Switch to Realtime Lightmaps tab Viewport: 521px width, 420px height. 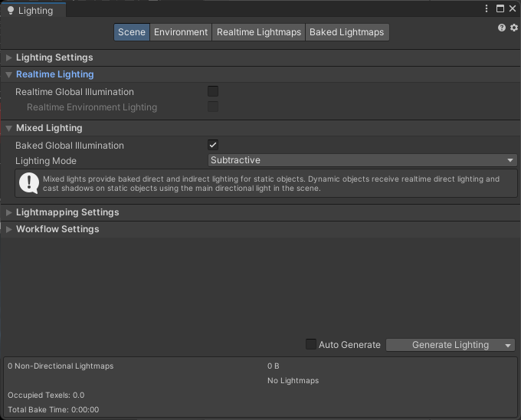tap(259, 32)
